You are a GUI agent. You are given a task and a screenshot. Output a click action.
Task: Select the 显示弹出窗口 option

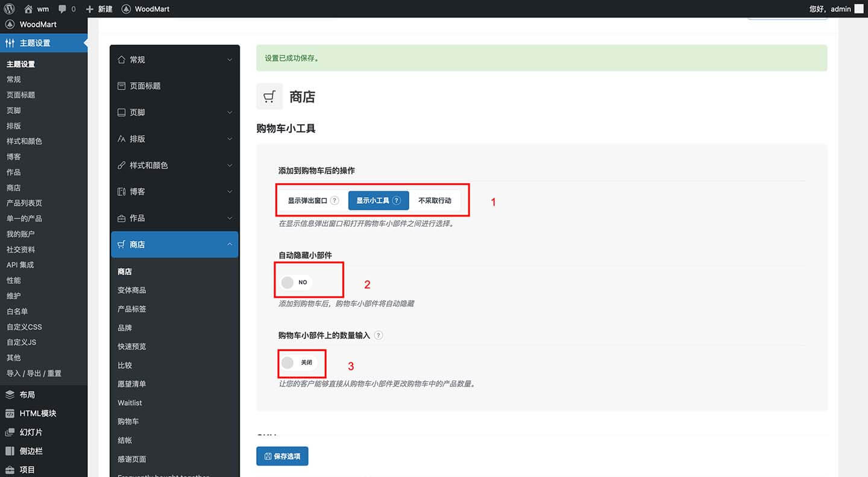(x=313, y=200)
